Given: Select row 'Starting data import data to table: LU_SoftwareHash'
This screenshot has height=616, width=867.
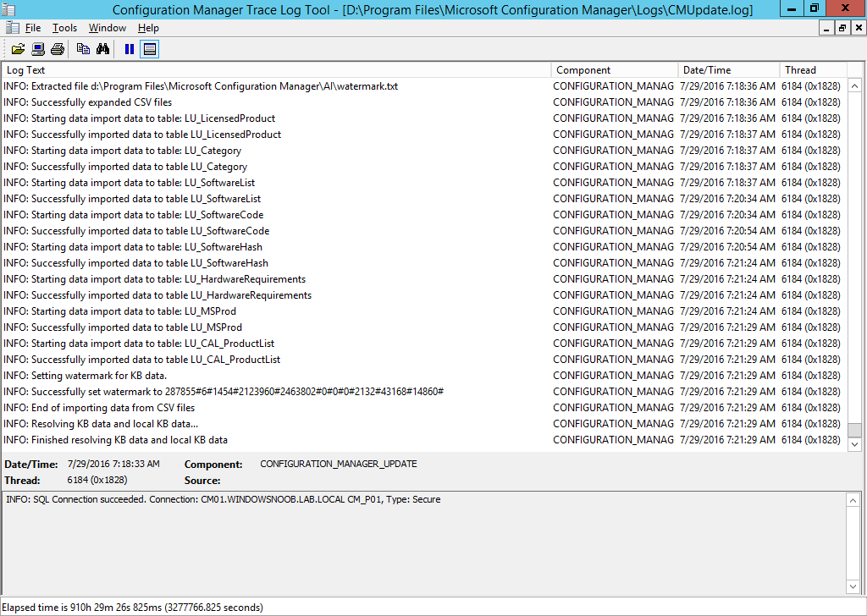Looking at the screenshot, I should pos(423,247).
